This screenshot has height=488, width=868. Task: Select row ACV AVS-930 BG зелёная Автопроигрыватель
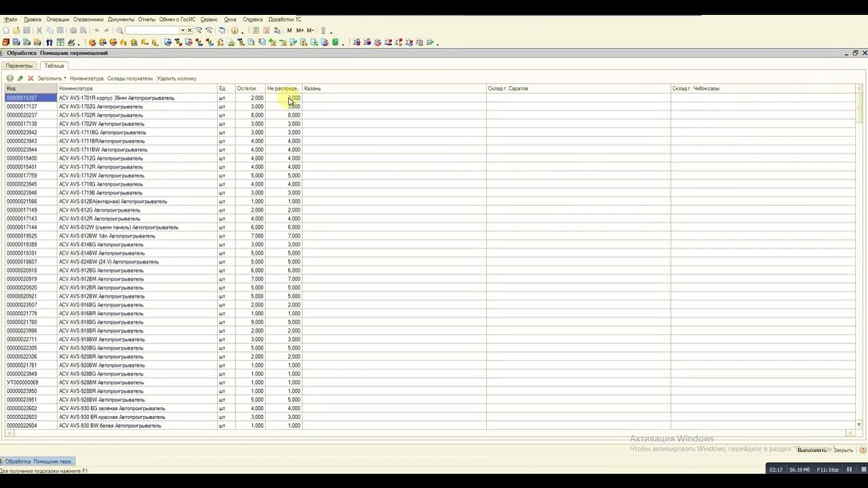(137, 408)
